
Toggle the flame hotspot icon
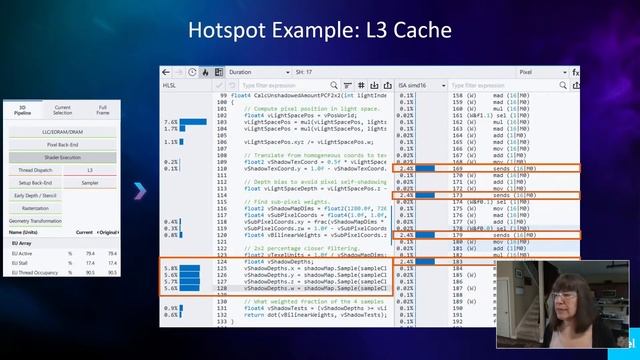205,72
